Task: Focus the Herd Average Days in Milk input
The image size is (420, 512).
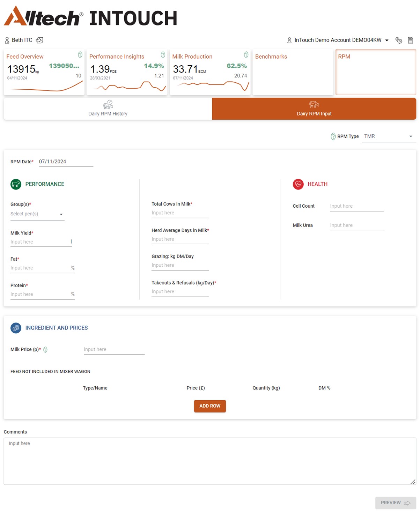Action: click(x=180, y=239)
